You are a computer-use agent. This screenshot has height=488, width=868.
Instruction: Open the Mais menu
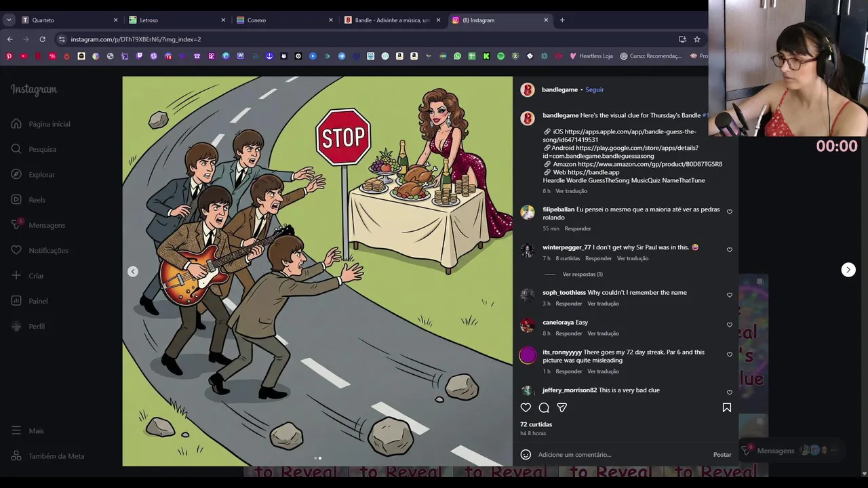(x=28, y=430)
